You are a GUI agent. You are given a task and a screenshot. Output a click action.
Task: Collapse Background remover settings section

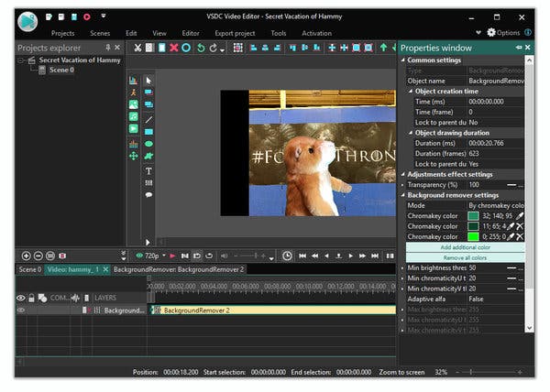tap(403, 195)
